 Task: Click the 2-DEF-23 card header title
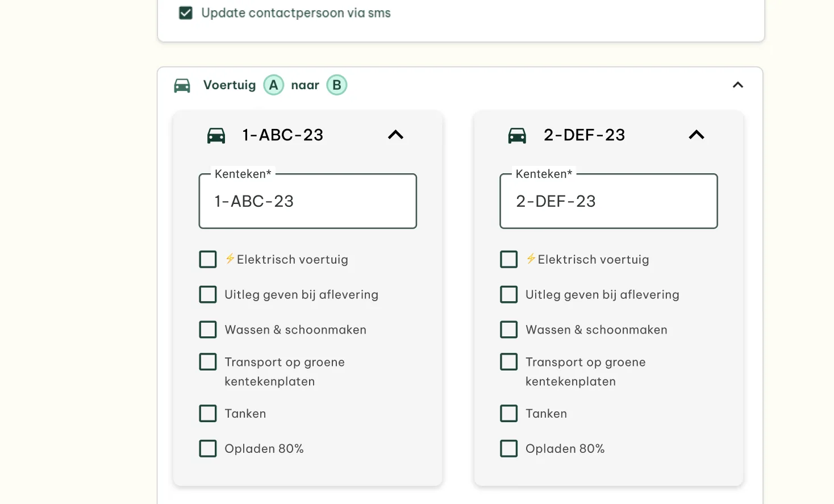coord(584,135)
